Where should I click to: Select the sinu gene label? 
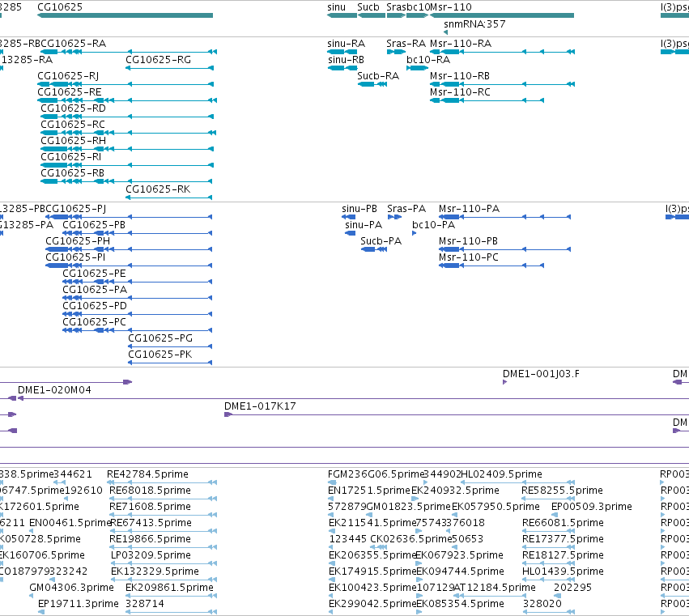click(337, 7)
